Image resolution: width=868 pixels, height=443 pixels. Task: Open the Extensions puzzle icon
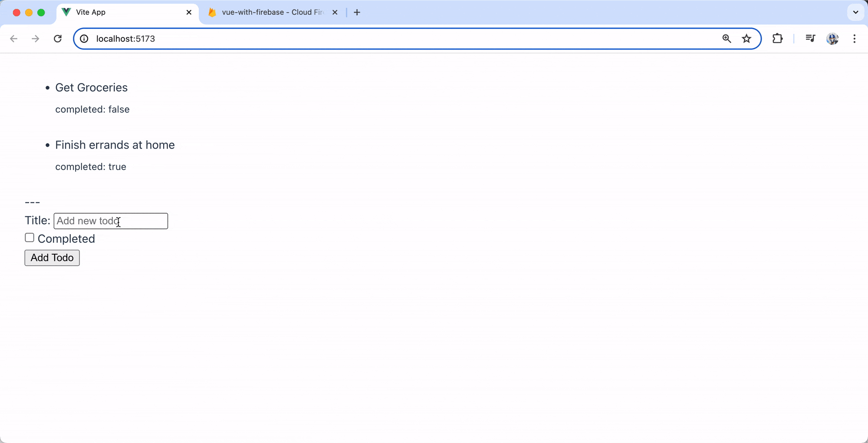tap(777, 39)
